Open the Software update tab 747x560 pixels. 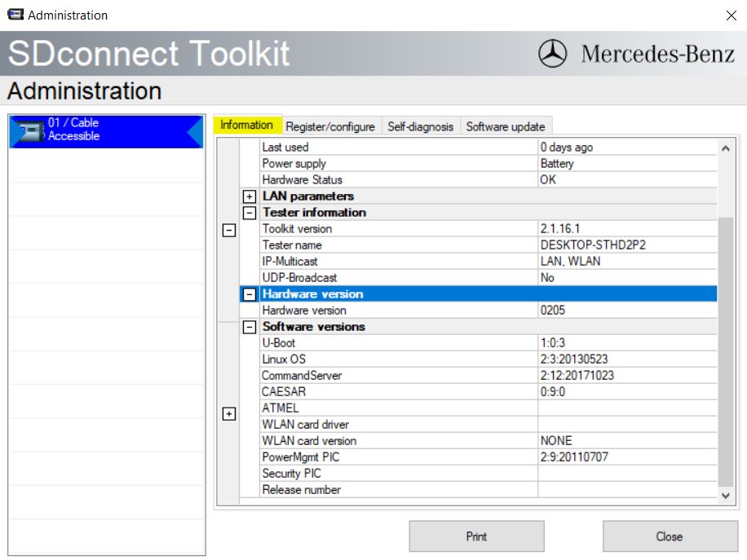[x=506, y=126]
